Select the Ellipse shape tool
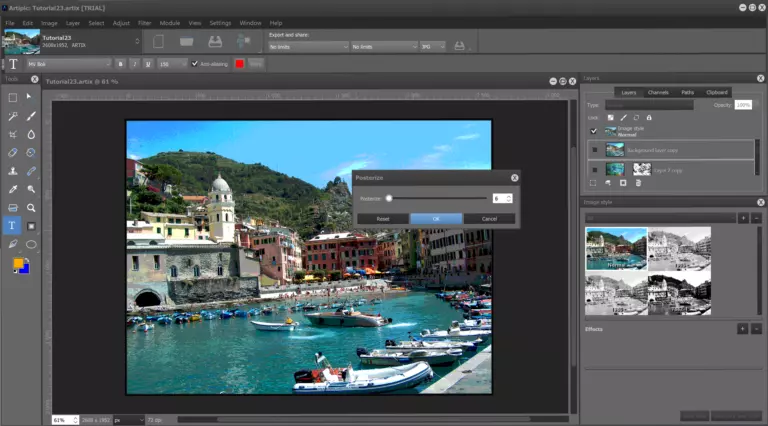768x426 pixels. (31, 244)
